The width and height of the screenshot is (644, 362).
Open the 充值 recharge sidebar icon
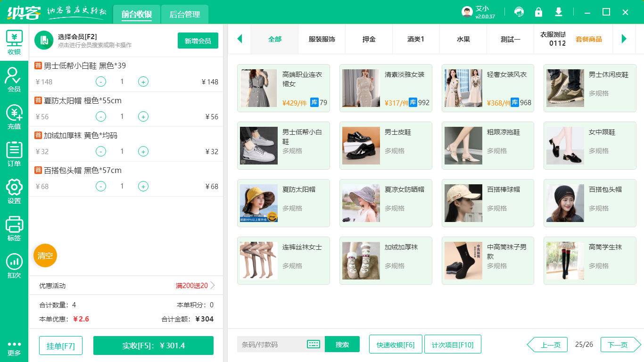(14, 117)
